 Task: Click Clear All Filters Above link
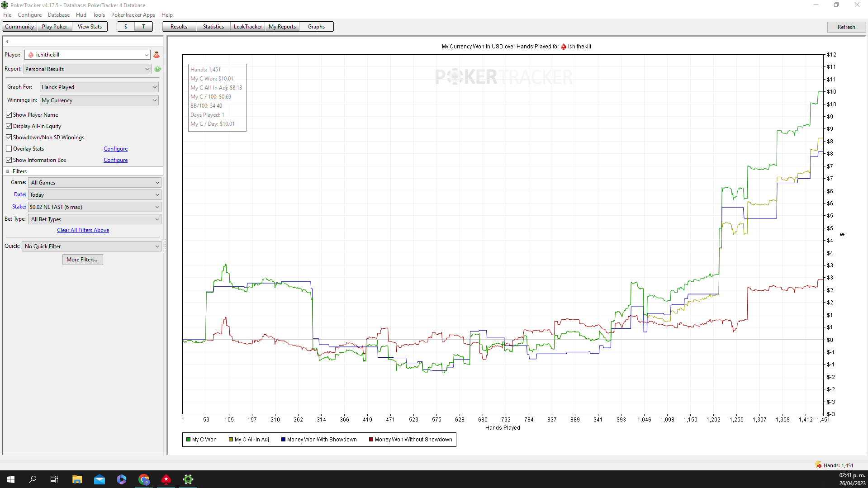pos(83,230)
